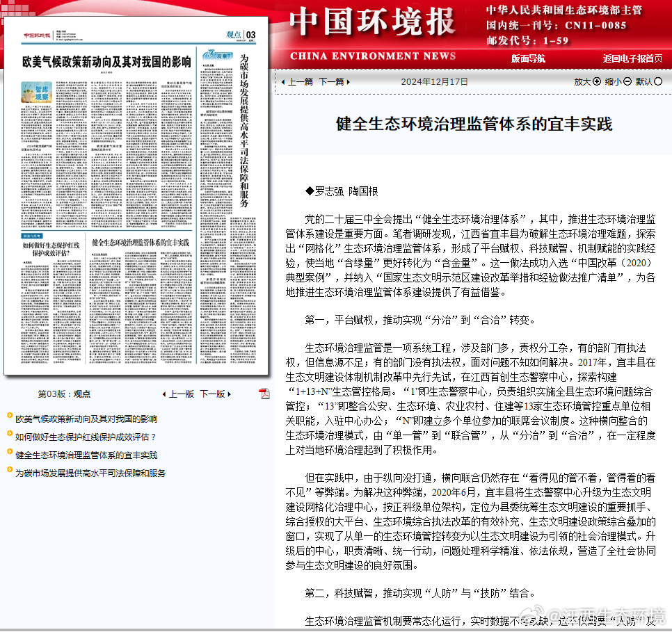Click 健全生态环境治理监管体系 article region on thumbnail

[141, 298]
